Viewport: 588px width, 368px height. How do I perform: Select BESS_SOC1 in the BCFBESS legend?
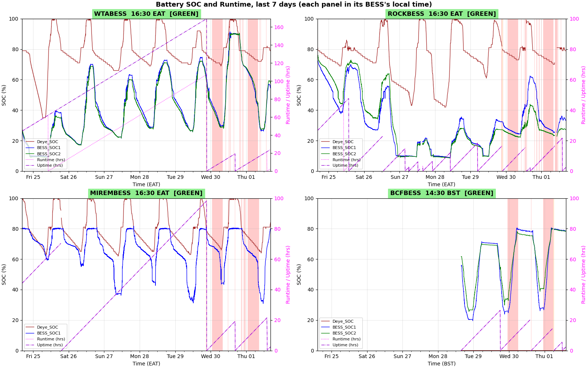pos(344,327)
